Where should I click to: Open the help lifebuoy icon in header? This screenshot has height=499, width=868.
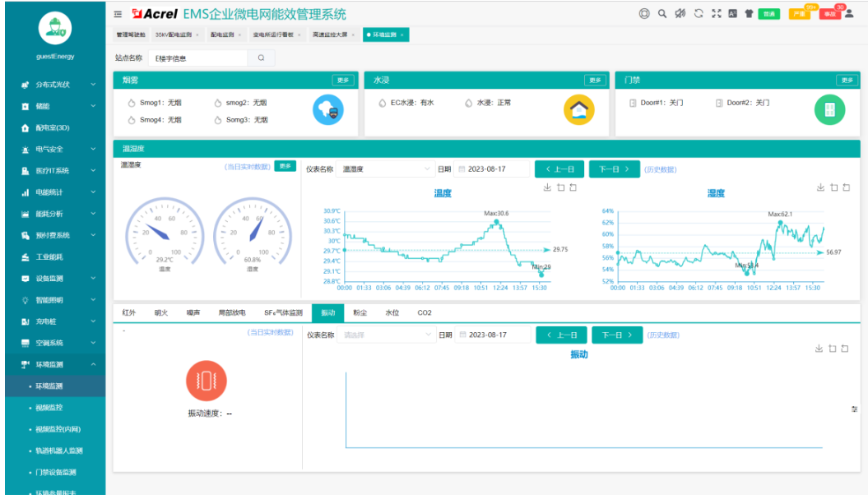click(x=644, y=14)
